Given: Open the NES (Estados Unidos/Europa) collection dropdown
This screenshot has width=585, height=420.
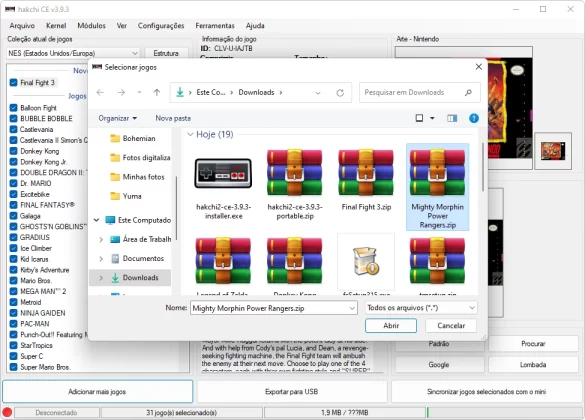Looking at the screenshot, I should coord(73,53).
